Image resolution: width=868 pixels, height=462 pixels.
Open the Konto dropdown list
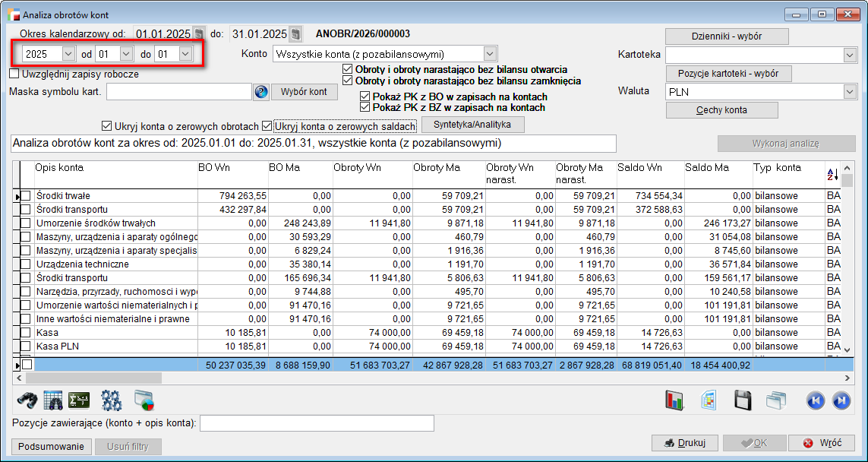point(490,54)
